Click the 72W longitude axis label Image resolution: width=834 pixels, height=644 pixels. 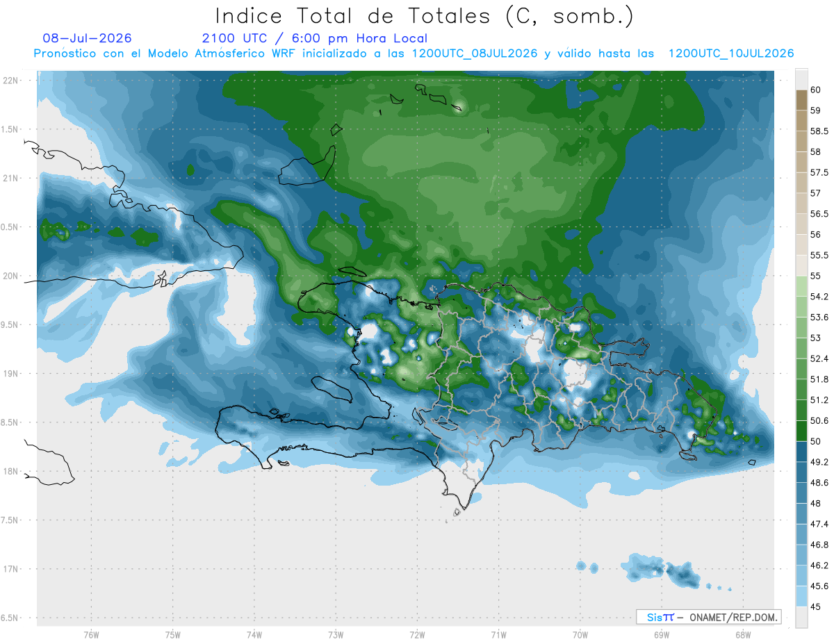417,634
